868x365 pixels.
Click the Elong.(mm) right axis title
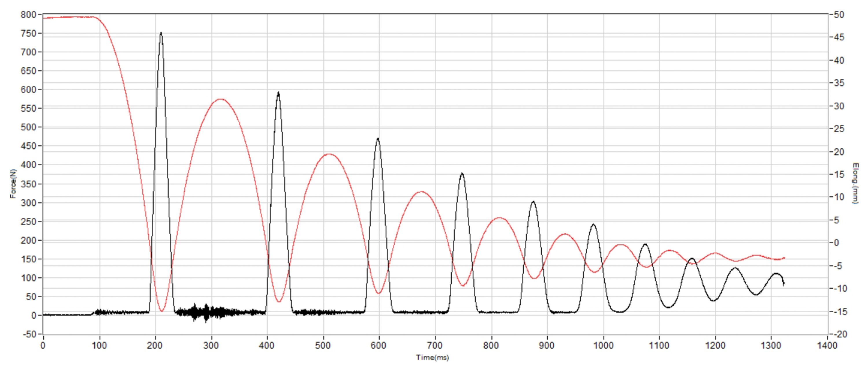[855, 183]
